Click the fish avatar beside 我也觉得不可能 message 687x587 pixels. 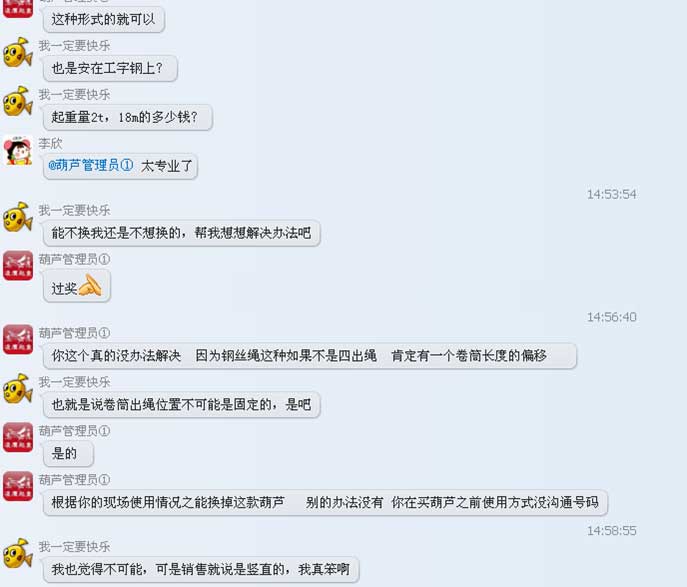pyautogui.click(x=18, y=553)
